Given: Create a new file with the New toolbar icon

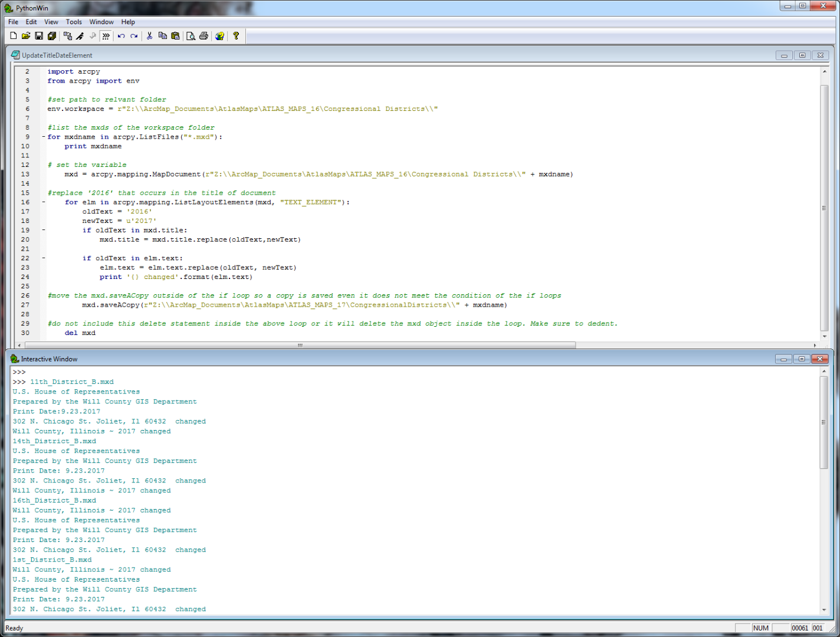Looking at the screenshot, I should (x=14, y=36).
